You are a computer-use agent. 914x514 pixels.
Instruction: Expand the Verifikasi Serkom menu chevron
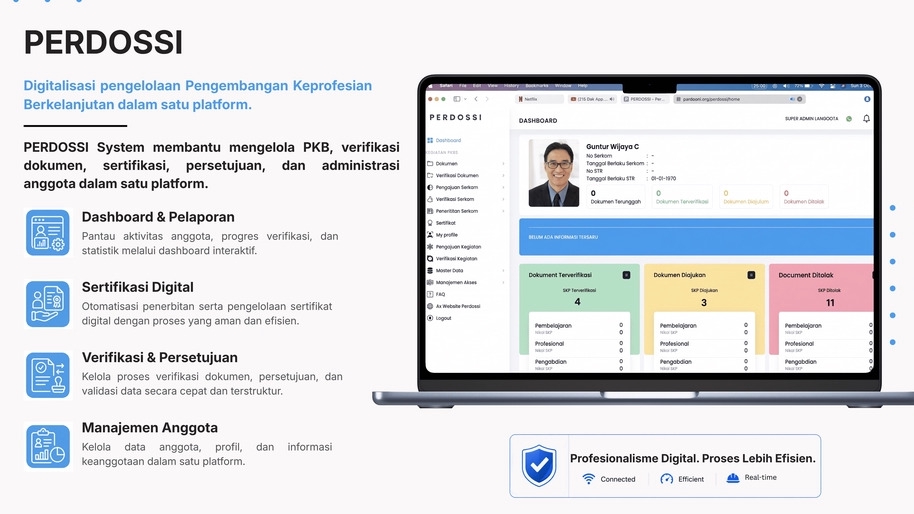tap(503, 199)
